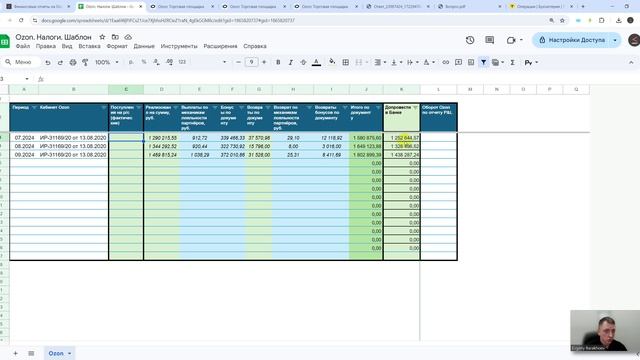The height and width of the screenshot is (360, 640).
Task: Open text wrapping dropdown
Action: pyautogui.click(x=412, y=62)
